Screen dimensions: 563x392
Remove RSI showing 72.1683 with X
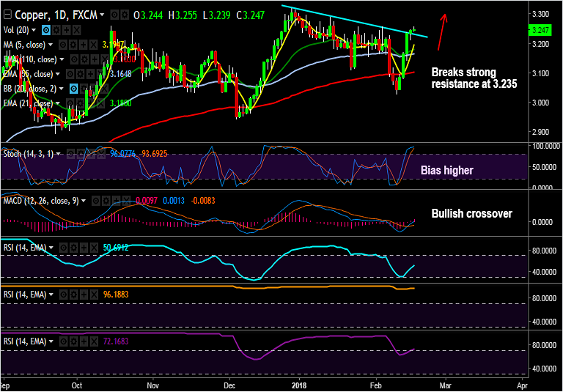pyautogui.click(x=94, y=341)
